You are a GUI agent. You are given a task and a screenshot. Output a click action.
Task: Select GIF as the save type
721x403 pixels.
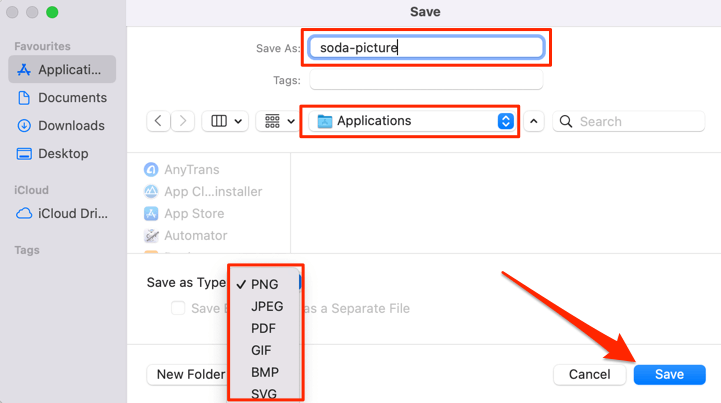point(261,351)
